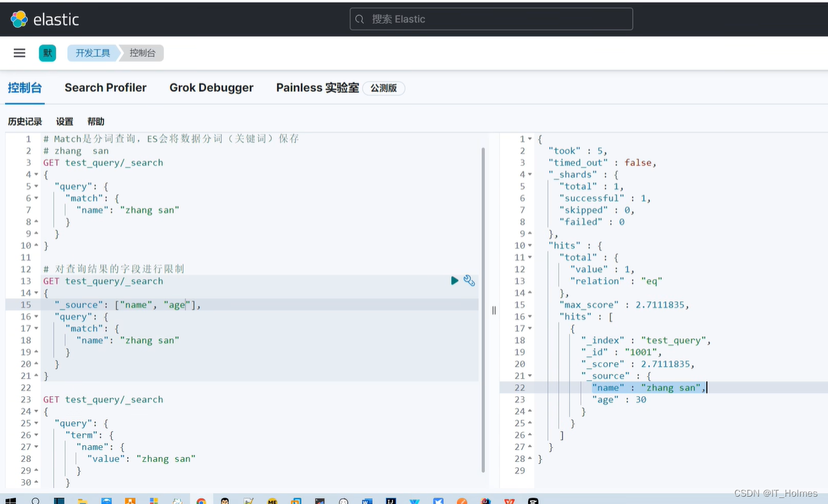Collapse "_shards" at response line 4
This screenshot has height=504, width=828.
[x=530, y=175]
